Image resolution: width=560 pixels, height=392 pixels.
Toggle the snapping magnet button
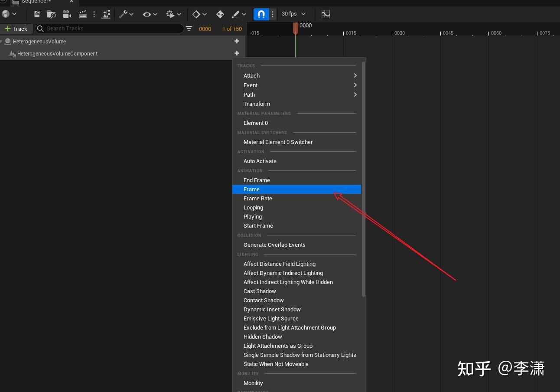click(261, 14)
